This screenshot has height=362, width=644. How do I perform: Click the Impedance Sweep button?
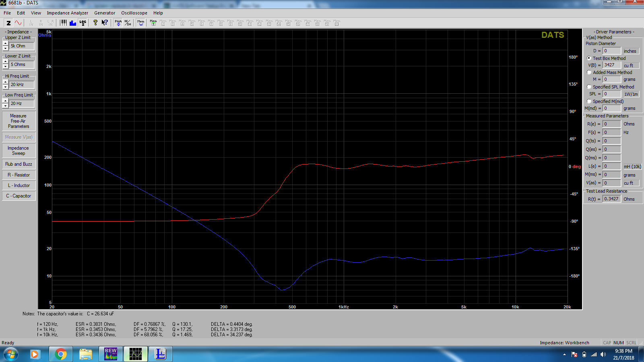19,151
